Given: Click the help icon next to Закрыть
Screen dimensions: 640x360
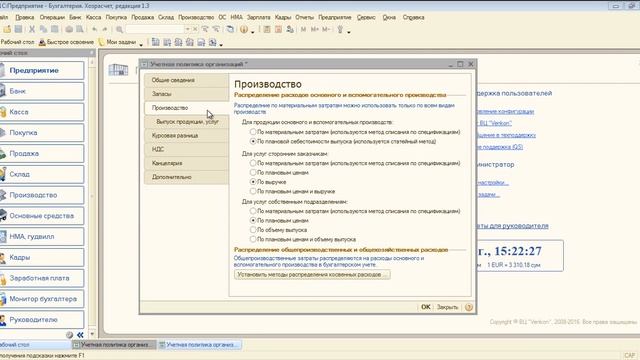Looking at the screenshot, I should (469, 307).
